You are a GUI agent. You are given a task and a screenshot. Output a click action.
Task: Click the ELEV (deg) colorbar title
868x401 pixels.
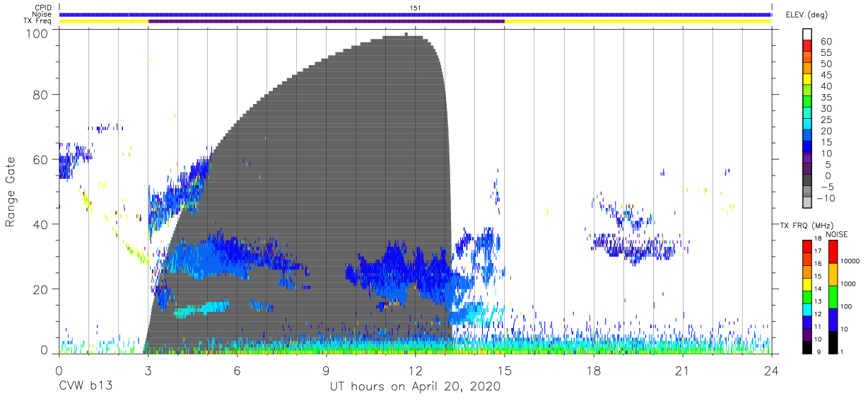pyautogui.click(x=805, y=14)
